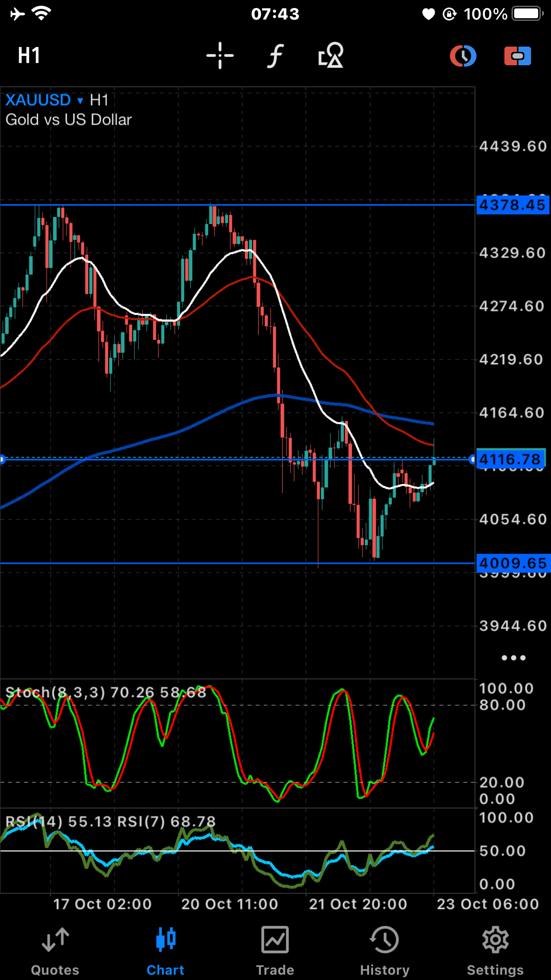Tap the RSI(7) 68.78 indicator label
Screen dimensions: 551x980
(166, 822)
